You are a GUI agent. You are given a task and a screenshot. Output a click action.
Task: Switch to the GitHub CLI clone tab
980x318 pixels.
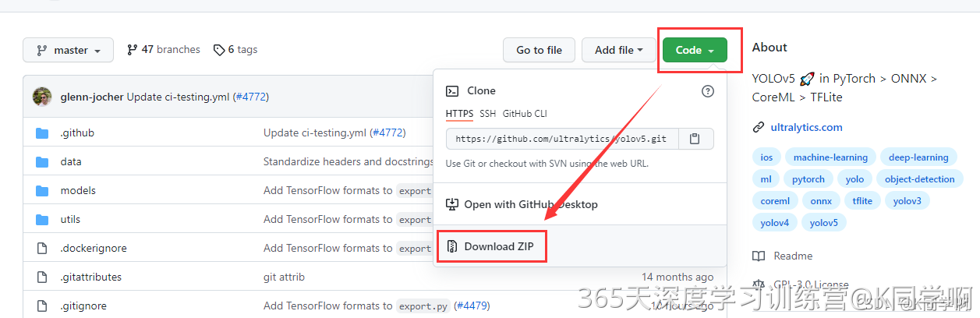click(x=524, y=114)
